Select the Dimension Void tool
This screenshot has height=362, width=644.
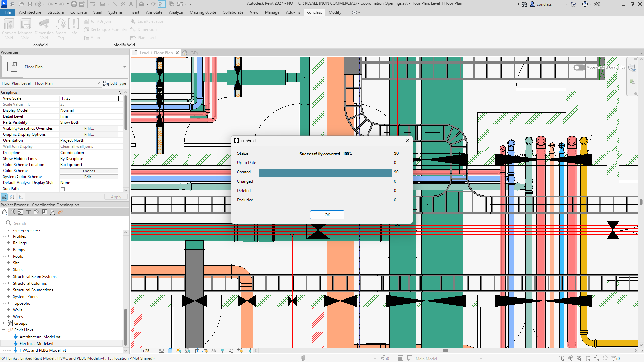pyautogui.click(x=44, y=24)
